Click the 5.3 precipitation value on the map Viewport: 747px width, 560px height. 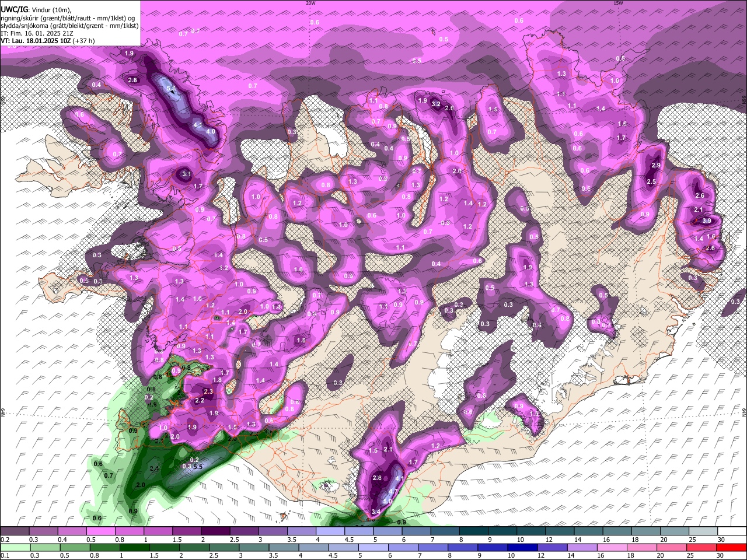pyautogui.click(x=171, y=88)
